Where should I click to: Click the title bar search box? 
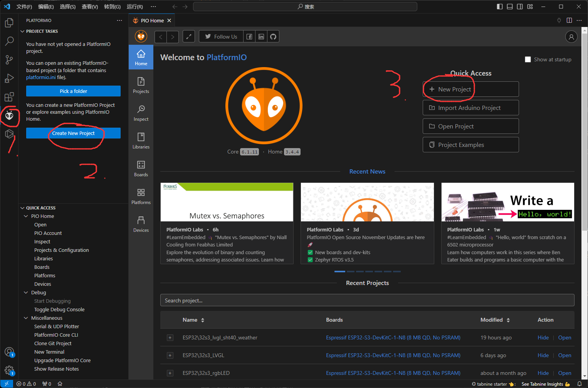tap(305, 7)
